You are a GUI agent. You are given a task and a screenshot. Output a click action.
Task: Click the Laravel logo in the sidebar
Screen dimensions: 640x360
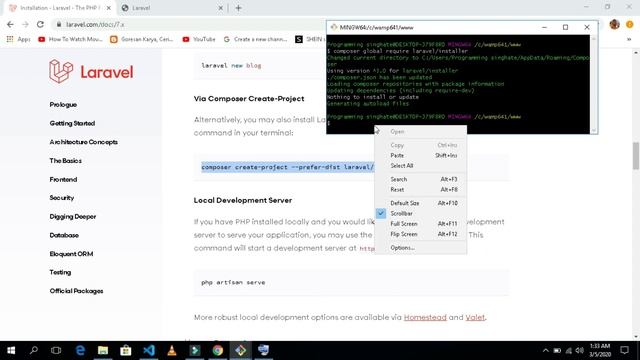pyautogui.click(x=91, y=72)
